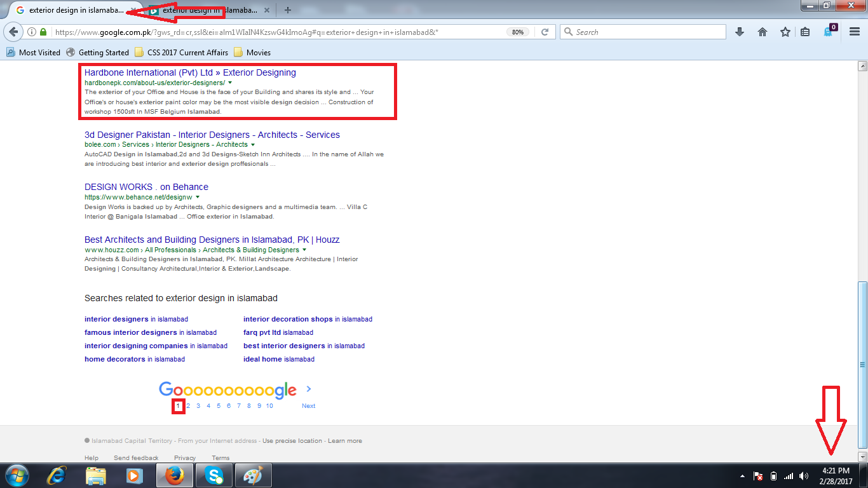868x488 pixels.
Task: Click the green padlock security icon
Action: pos(43,32)
